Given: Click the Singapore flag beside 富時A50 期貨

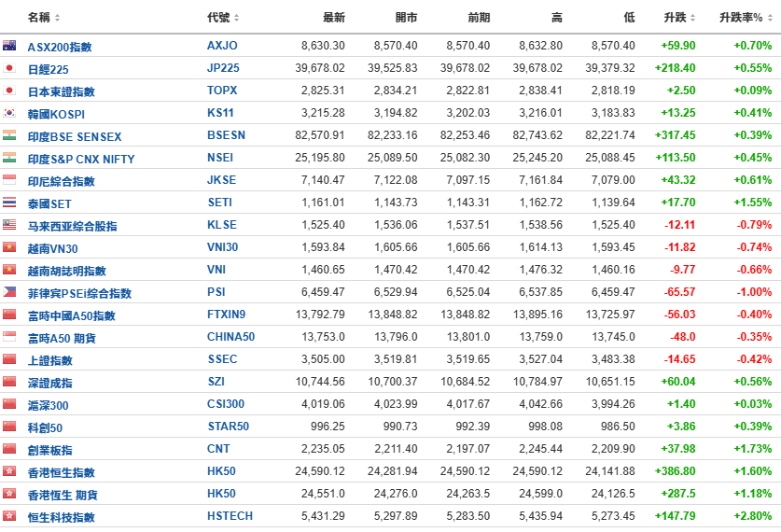Looking at the screenshot, I should click(x=9, y=337).
